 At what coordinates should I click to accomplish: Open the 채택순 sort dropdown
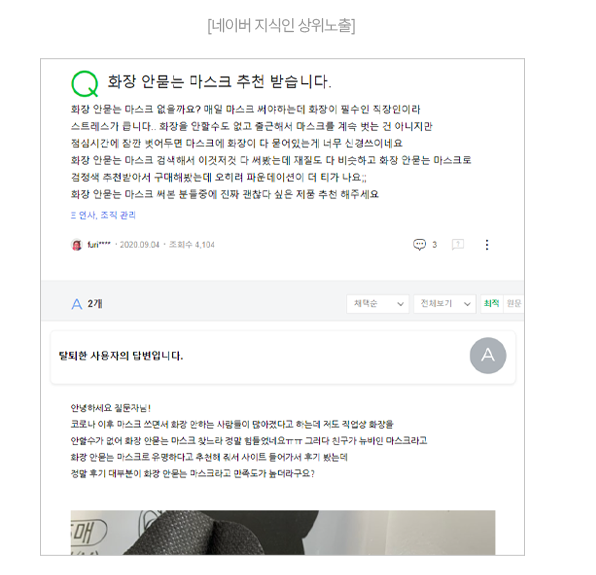pyautogui.click(x=378, y=304)
